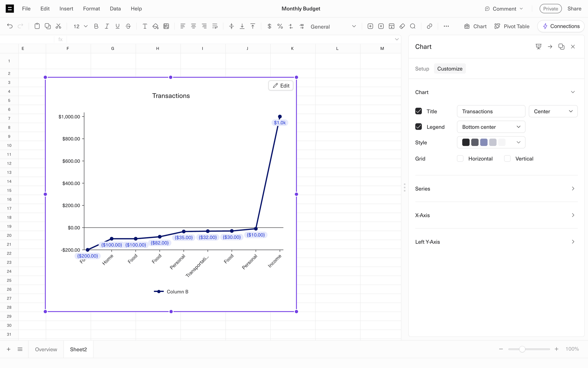Toggle bold formatting
The width and height of the screenshot is (588, 368).
(x=96, y=26)
